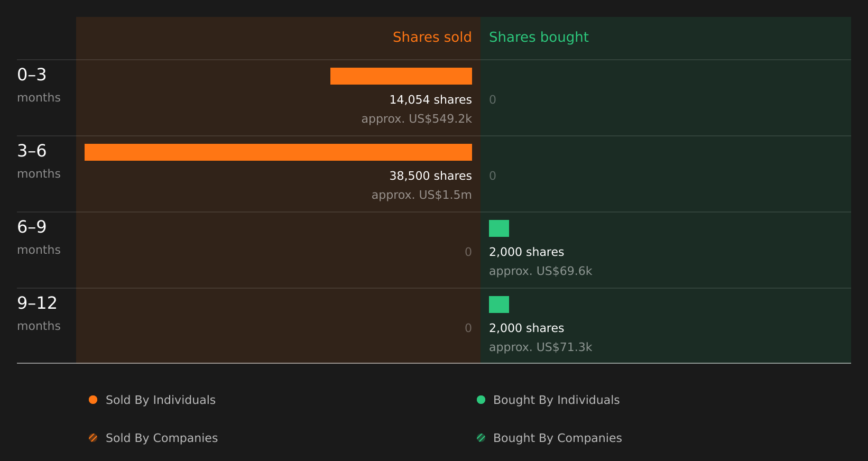Image resolution: width=868 pixels, height=461 pixels.
Task: Select the 0–3 months orange sold bar
Action: tap(401, 76)
